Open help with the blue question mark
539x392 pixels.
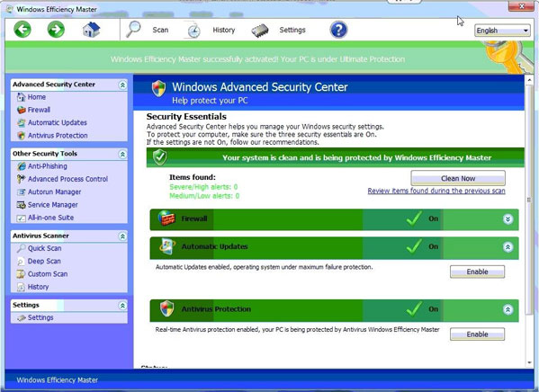tap(338, 30)
